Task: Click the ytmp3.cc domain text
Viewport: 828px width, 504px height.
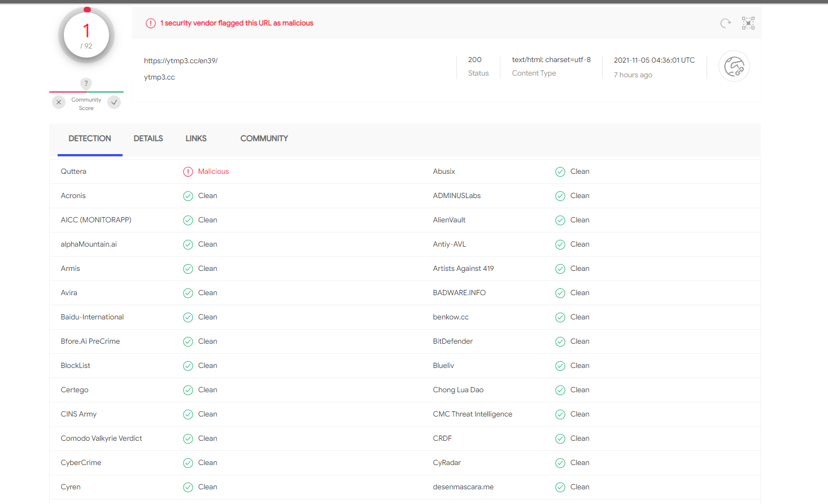Action: pyautogui.click(x=159, y=77)
